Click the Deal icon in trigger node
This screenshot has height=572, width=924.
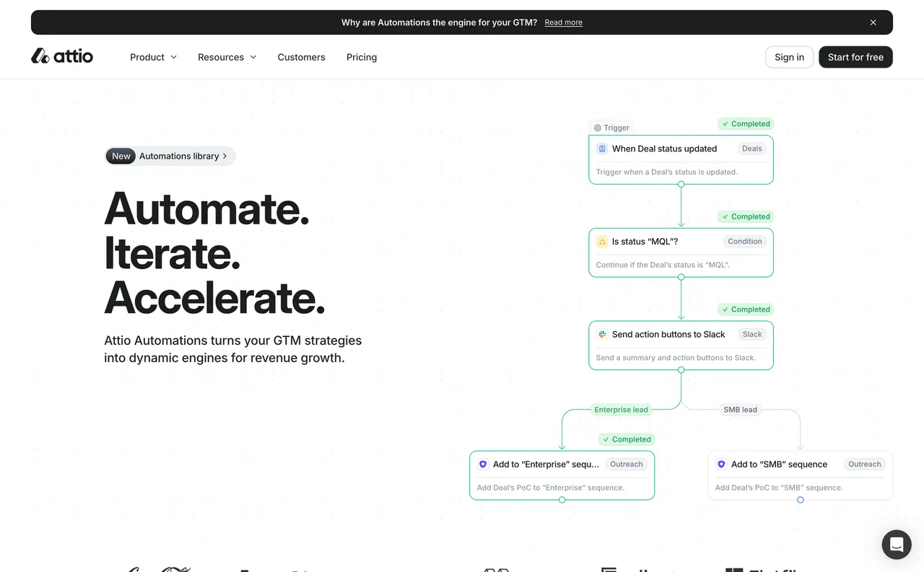pyautogui.click(x=601, y=149)
